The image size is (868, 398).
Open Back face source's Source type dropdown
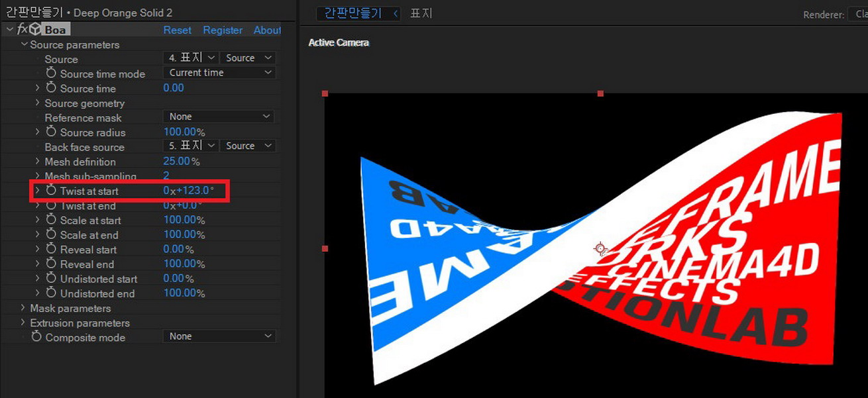click(x=248, y=146)
